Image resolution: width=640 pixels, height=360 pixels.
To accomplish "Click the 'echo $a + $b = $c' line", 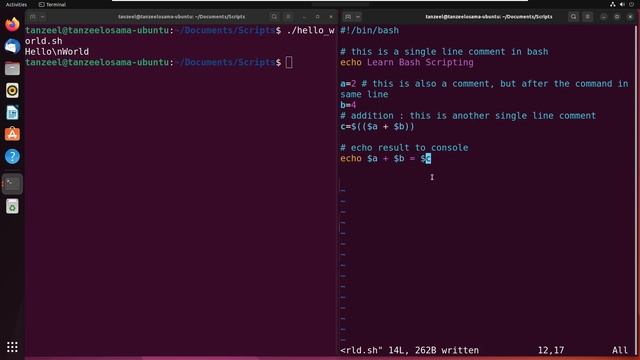I will (386, 158).
